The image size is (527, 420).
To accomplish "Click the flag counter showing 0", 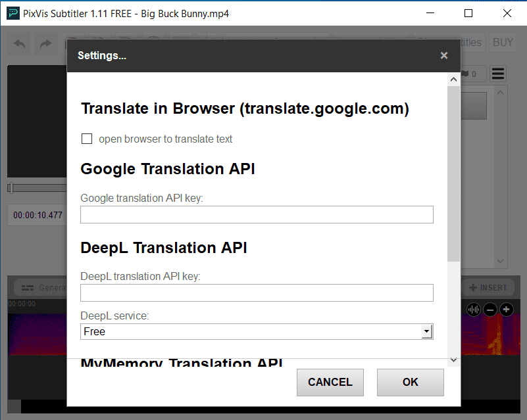I will 472,74.
